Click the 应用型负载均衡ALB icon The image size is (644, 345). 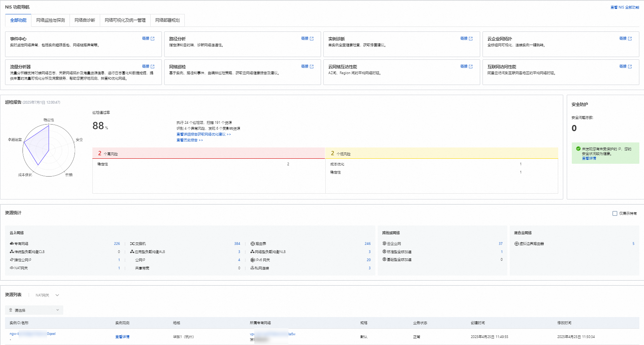(x=132, y=252)
